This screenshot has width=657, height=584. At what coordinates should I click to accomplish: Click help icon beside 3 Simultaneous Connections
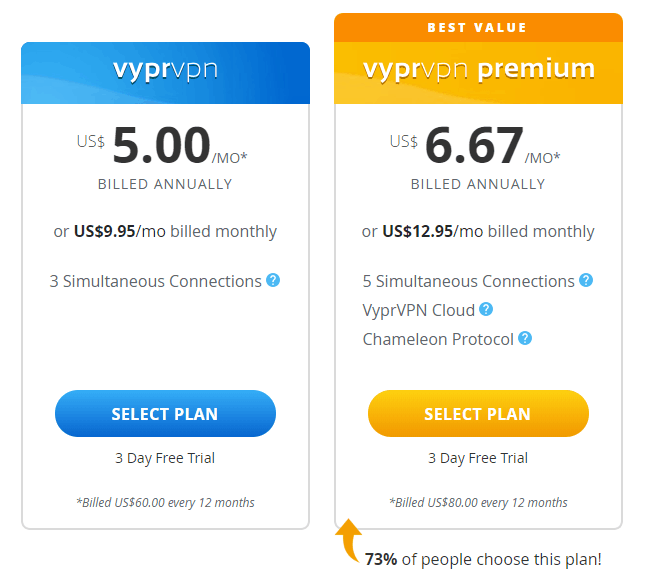click(x=273, y=280)
